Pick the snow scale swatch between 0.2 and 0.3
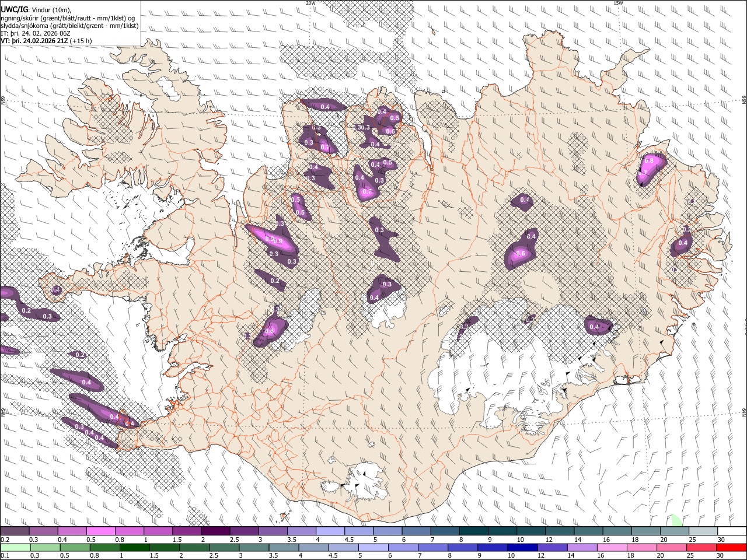The width and height of the screenshot is (747, 560). pos(15,531)
